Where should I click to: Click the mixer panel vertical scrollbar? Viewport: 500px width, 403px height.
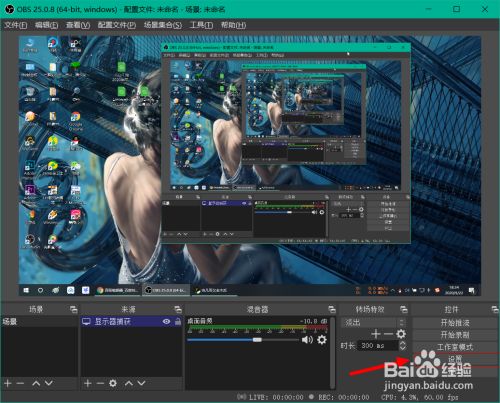(x=332, y=353)
